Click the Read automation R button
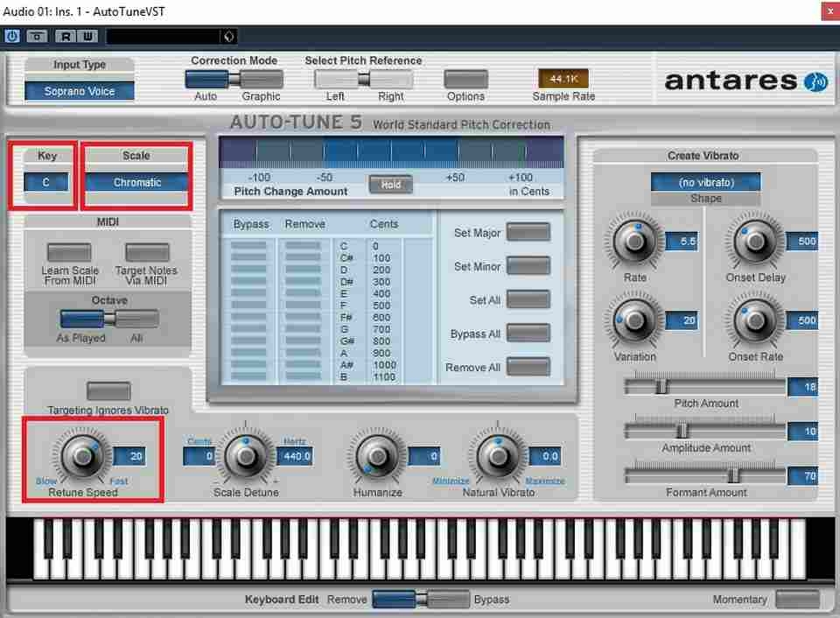 (66, 36)
